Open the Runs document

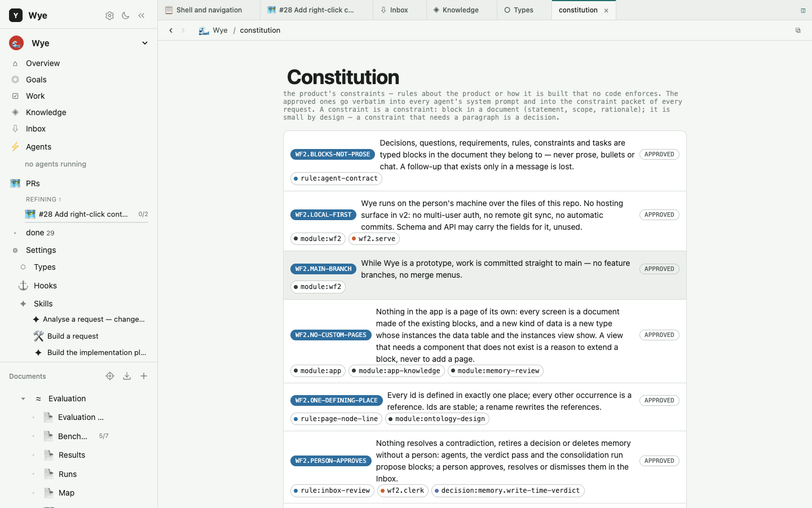(x=68, y=474)
